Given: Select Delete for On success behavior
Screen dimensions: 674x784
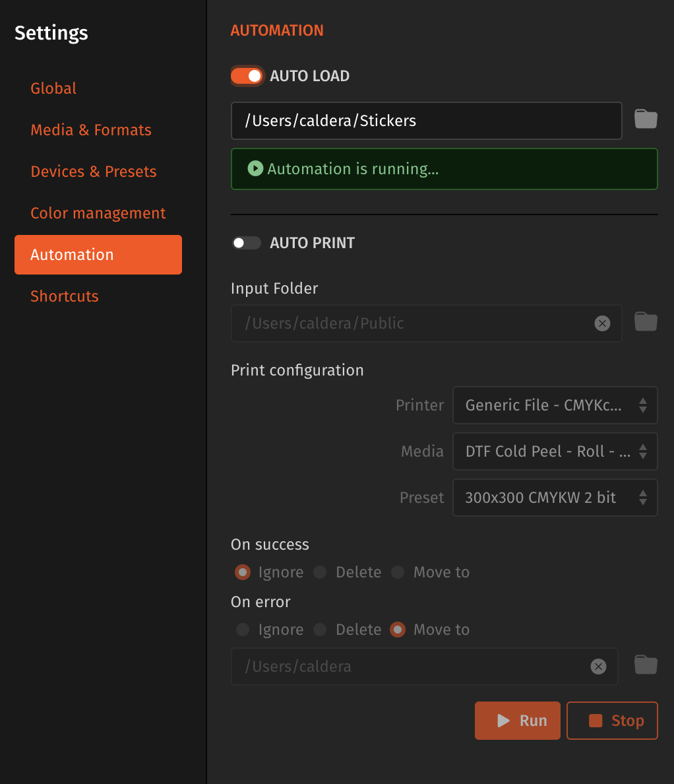Looking at the screenshot, I should (320, 572).
